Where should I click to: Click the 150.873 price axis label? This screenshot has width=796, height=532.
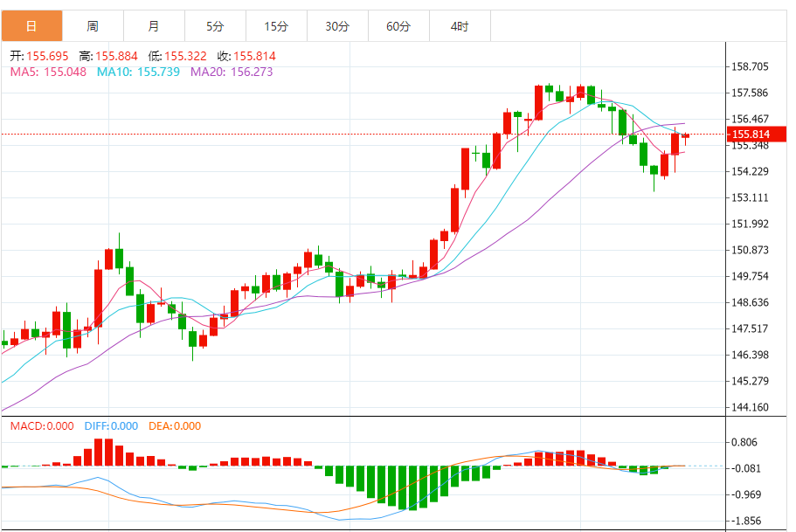[750, 250]
